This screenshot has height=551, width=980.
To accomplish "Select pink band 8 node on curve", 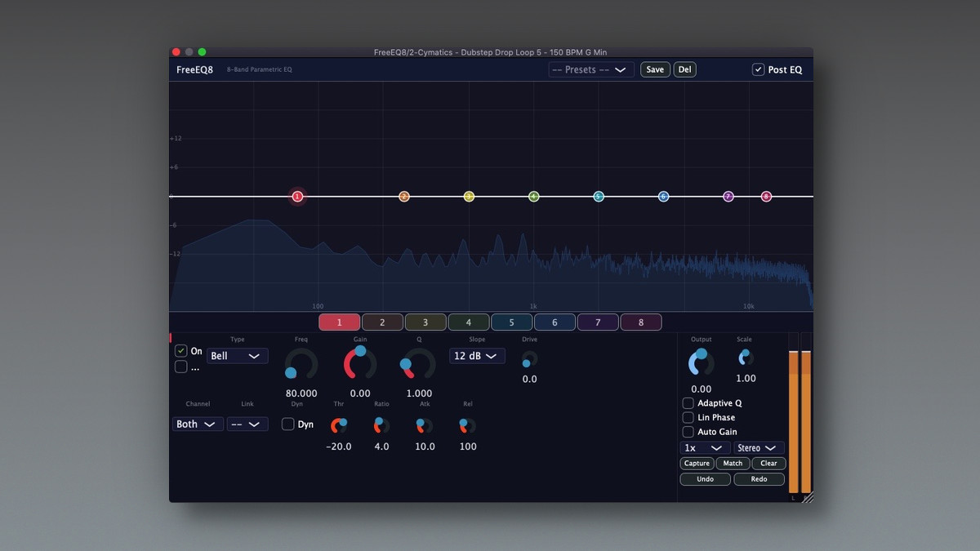I will [766, 197].
